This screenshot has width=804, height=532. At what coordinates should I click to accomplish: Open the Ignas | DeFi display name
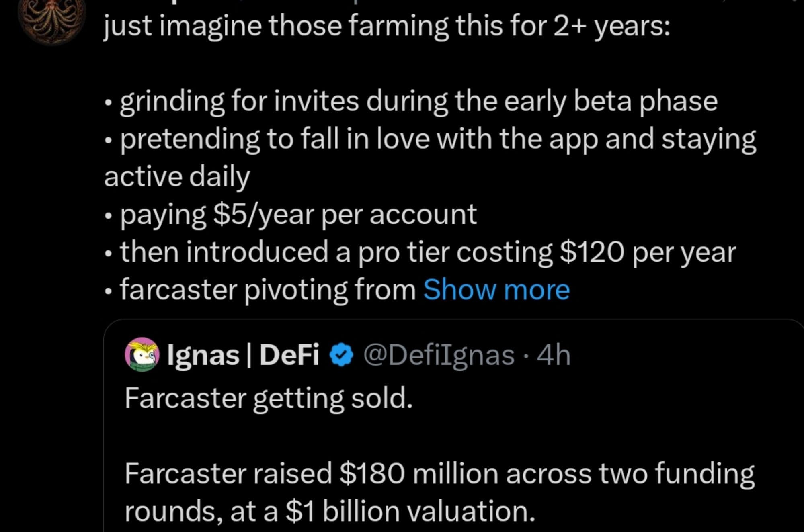[243, 355]
